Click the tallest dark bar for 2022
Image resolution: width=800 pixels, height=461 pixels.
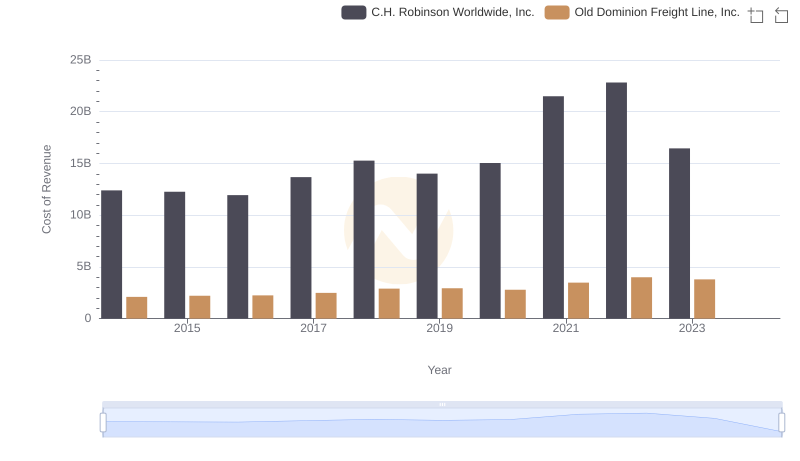point(616,200)
